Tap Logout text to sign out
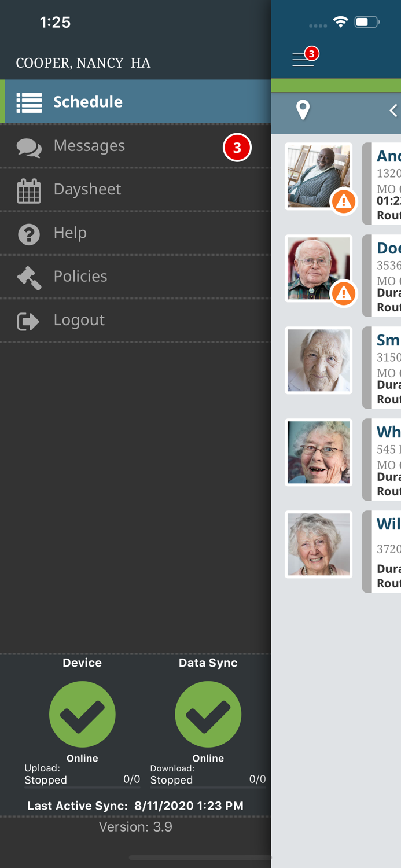The width and height of the screenshot is (401, 868). point(79,320)
